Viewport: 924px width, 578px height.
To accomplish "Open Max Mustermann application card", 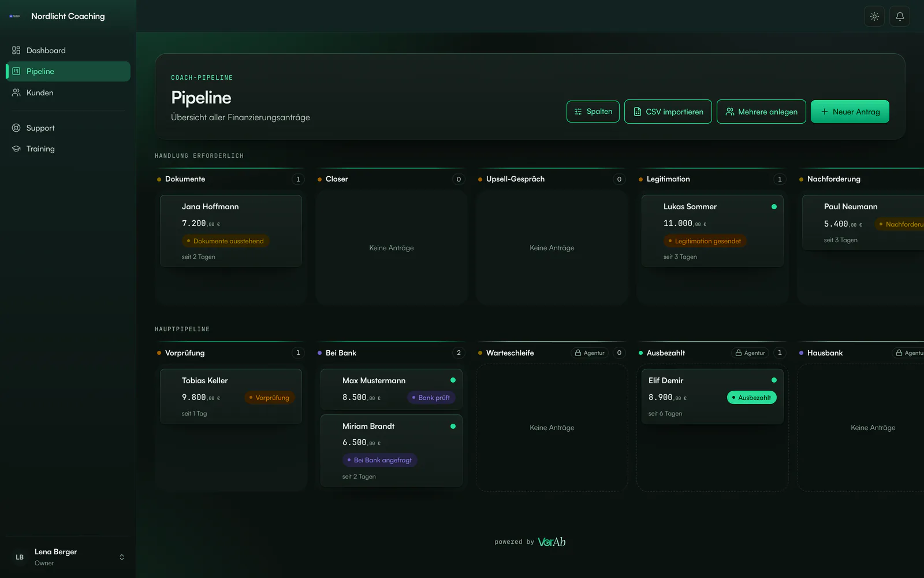I will point(392,390).
